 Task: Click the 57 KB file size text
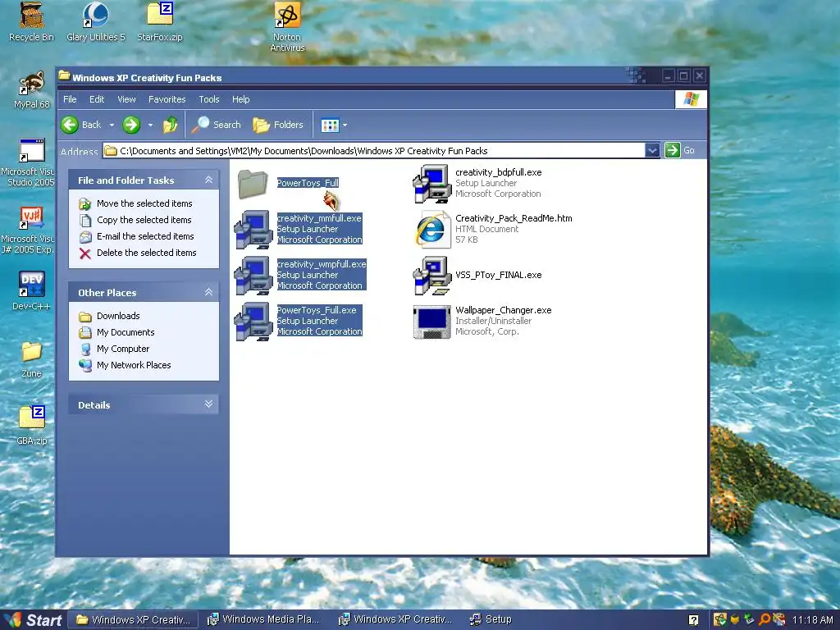(467, 240)
